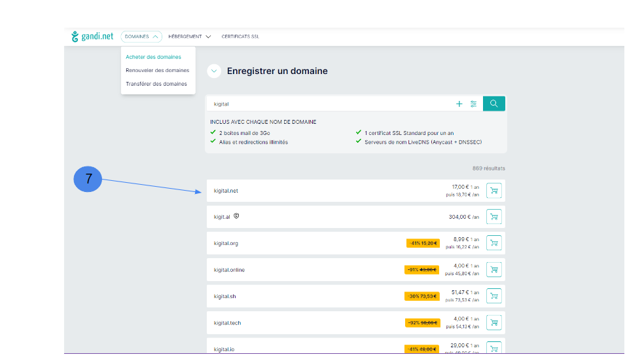Add kigital.sh to the cart

(x=494, y=296)
